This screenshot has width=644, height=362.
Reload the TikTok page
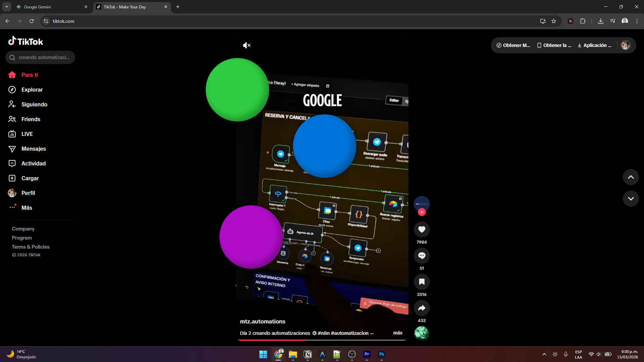(x=32, y=21)
